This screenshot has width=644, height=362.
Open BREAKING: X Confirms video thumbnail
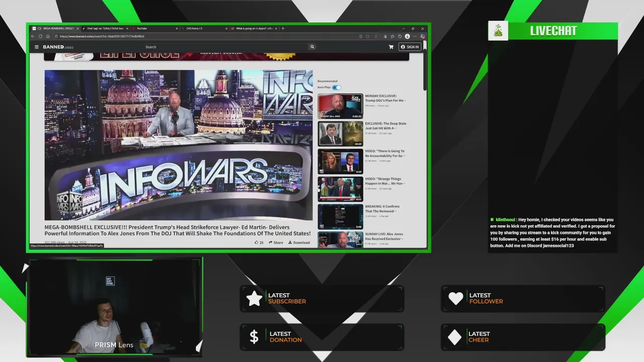(340, 217)
